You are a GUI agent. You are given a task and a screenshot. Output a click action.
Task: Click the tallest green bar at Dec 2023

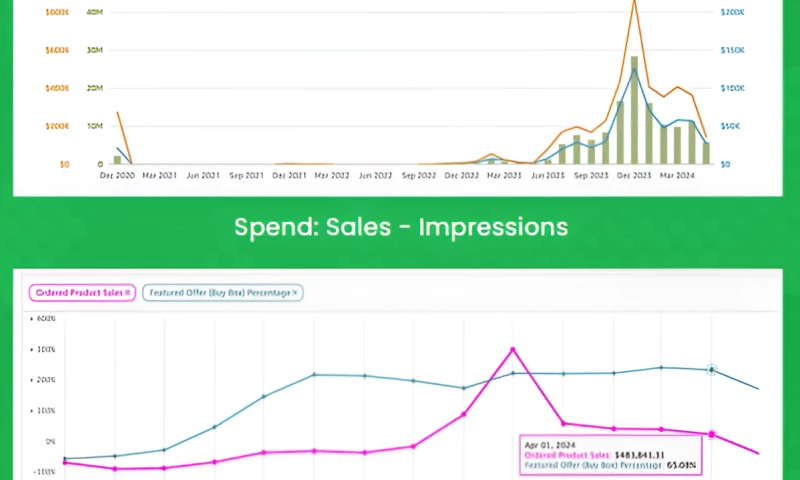click(634, 109)
